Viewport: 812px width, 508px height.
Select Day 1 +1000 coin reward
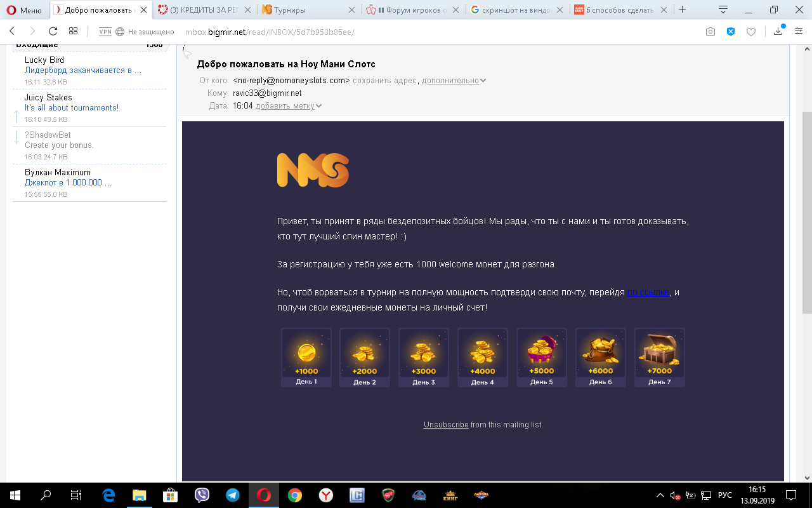click(306, 358)
